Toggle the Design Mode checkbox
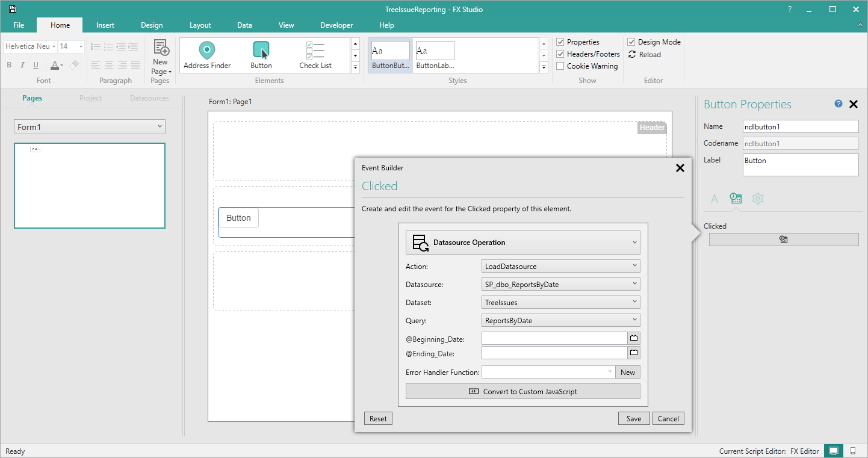Viewport: 868px width, 458px height. point(631,42)
